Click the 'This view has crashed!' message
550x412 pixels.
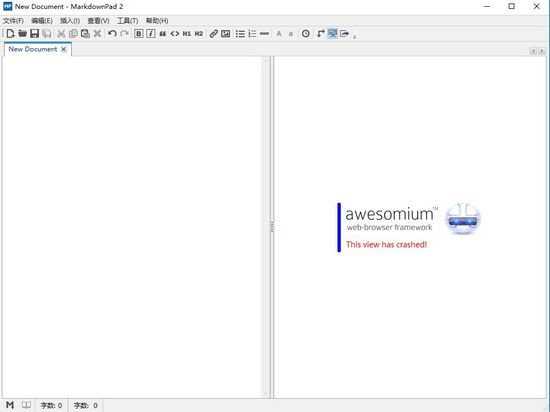click(387, 244)
